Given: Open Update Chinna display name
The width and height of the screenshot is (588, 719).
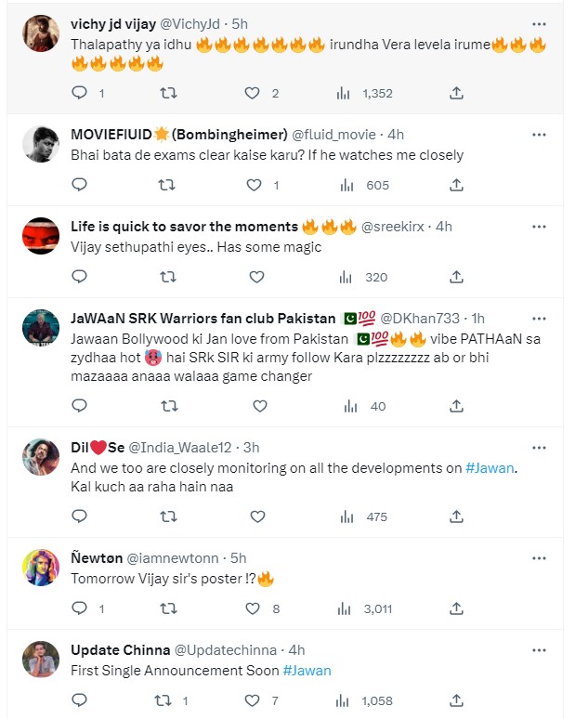Looking at the screenshot, I should pyautogui.click(x=119, y=650).
